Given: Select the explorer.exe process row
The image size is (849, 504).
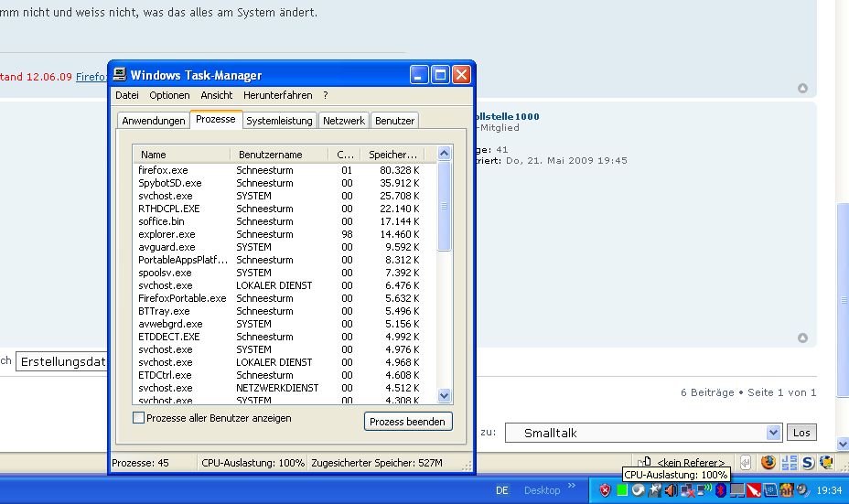Looking at the screenshot, I should (167, 234).
